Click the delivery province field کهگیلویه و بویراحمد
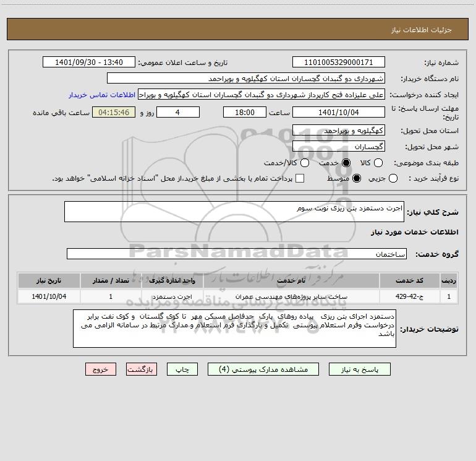The height and width of the screenshot is (461, 476). pos(339,131)
